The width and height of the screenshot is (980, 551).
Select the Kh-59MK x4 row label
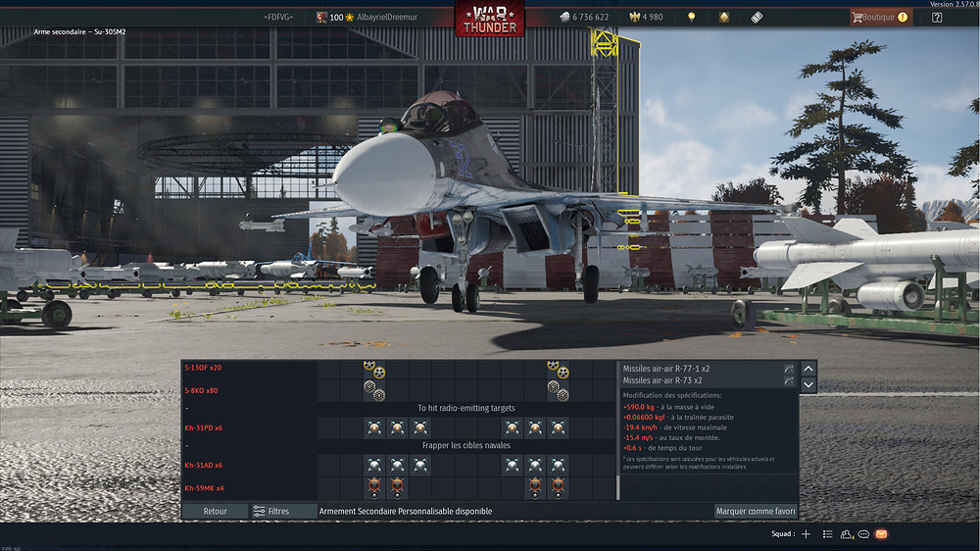(x=204, y=488)
